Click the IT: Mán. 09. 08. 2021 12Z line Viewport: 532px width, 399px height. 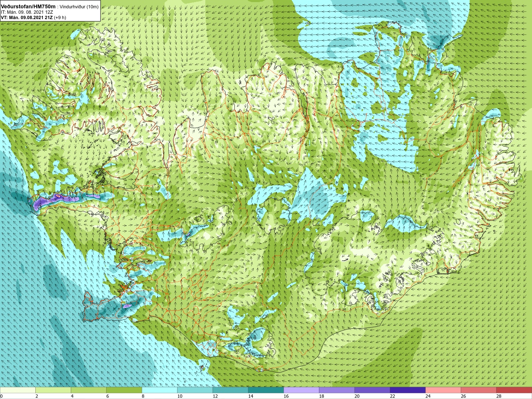27,12
